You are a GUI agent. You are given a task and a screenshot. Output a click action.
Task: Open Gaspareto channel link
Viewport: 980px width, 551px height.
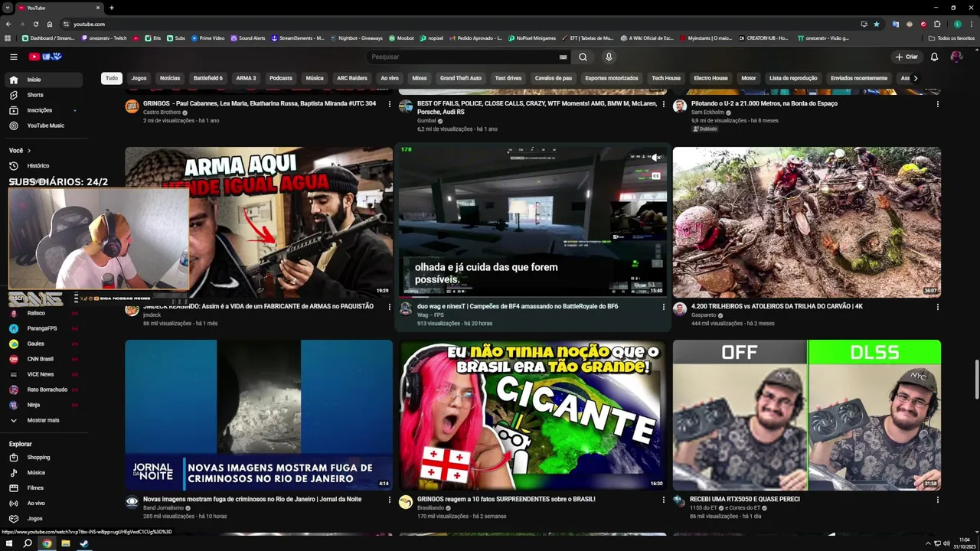click(x=704, y=315)
